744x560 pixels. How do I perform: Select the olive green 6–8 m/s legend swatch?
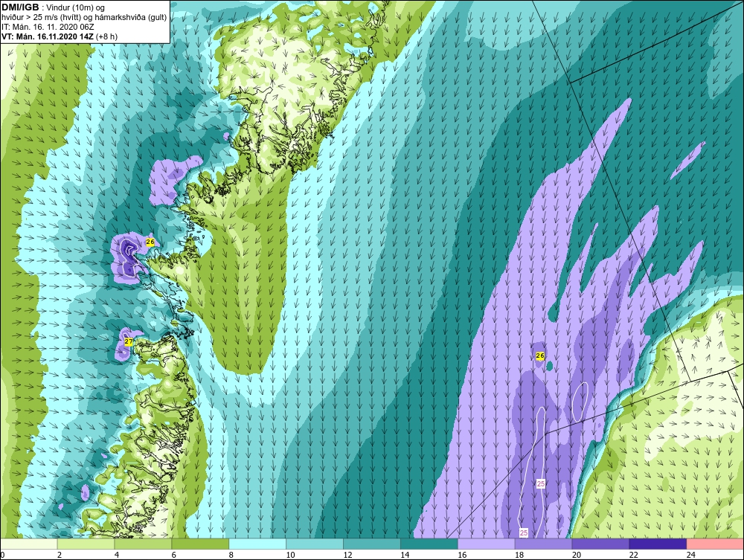coord(200,544)
